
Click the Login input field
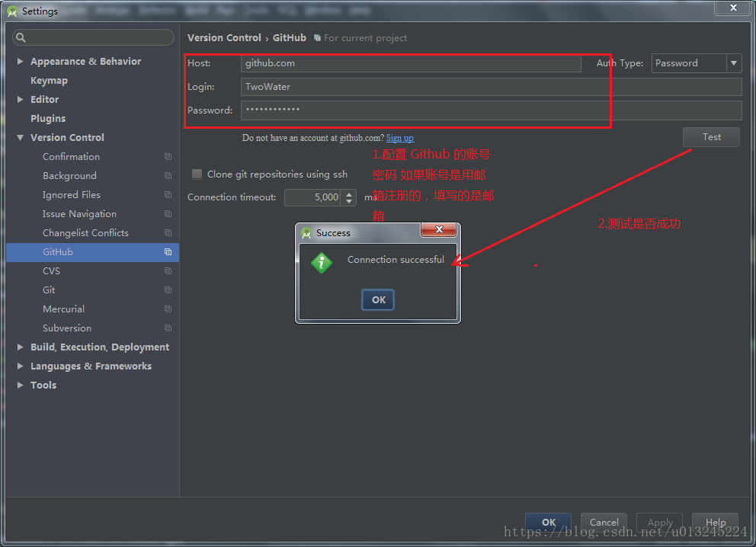[492, 87]
